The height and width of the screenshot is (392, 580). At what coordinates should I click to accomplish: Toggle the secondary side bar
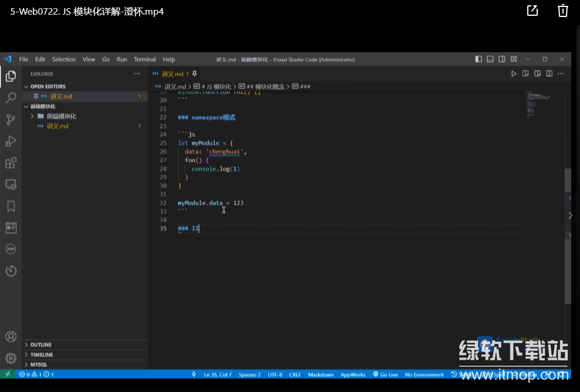tap(502, 59)
